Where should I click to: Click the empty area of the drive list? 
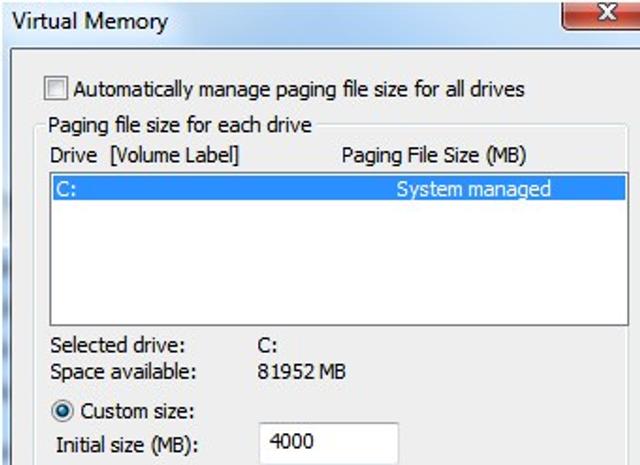point(339,262)
